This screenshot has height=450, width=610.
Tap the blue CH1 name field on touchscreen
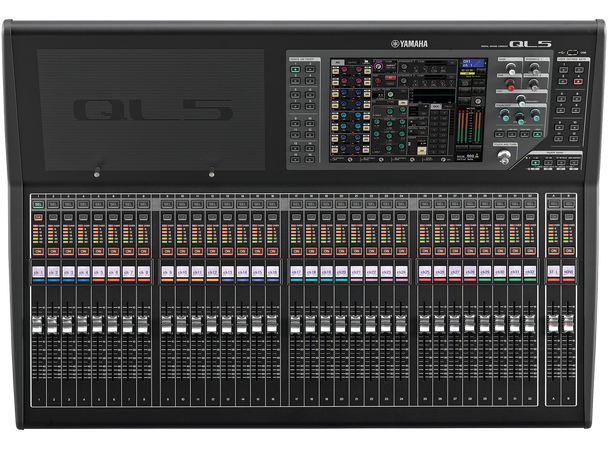(473, 63)
